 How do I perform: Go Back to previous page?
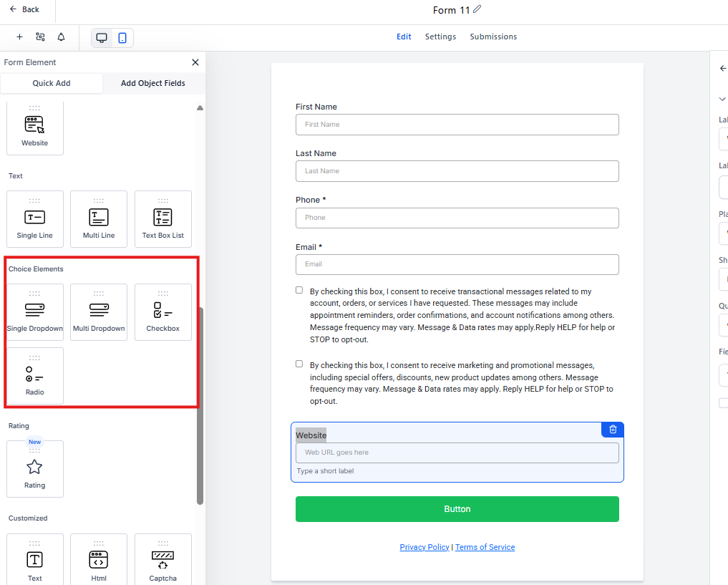click(24, 9)
